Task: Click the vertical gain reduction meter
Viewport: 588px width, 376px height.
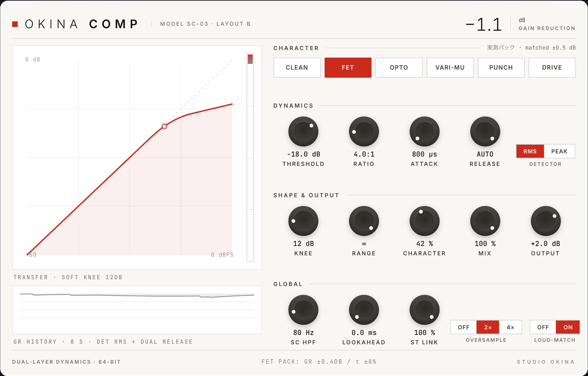Action: coord(250,157)
